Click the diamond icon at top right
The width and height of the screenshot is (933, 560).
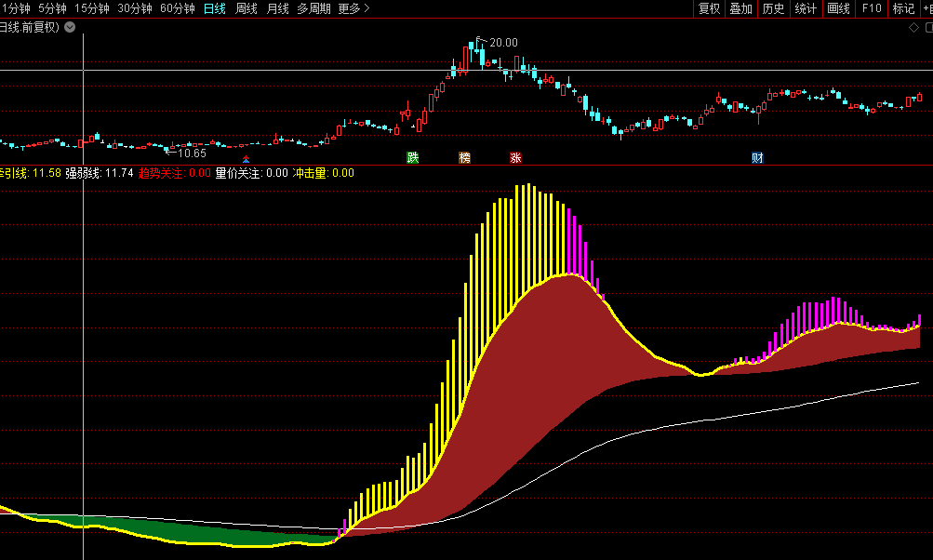point(913,28)
